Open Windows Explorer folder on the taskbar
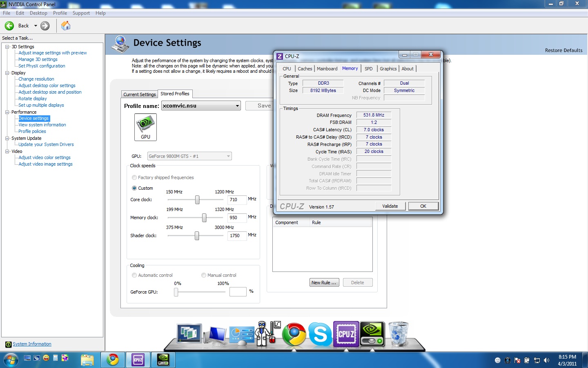This screenshot has height=368, width=588. 87,360
